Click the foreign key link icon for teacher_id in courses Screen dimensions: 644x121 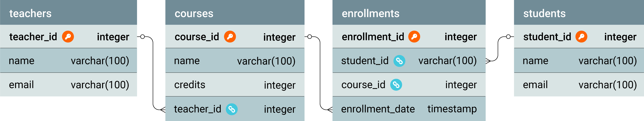click(232, 109)
